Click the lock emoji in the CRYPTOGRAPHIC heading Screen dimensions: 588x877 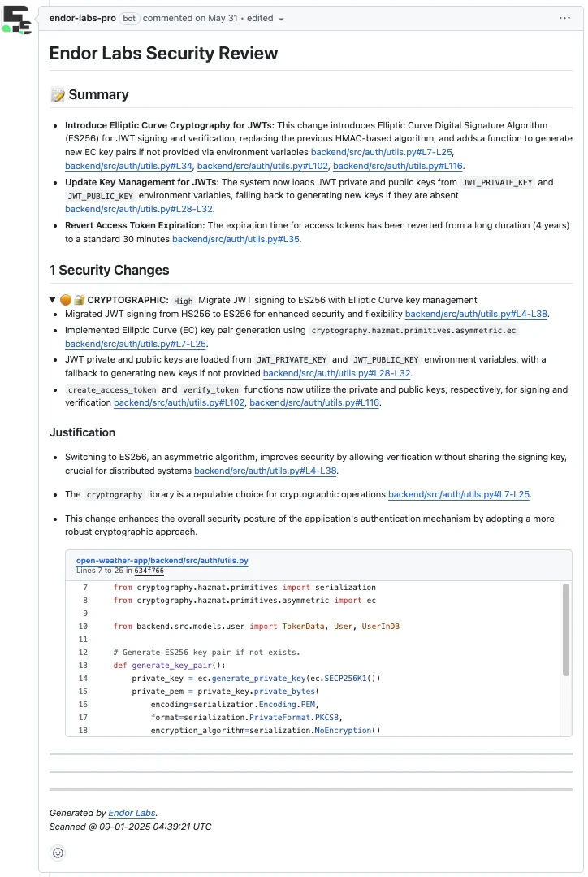[78, 300]
